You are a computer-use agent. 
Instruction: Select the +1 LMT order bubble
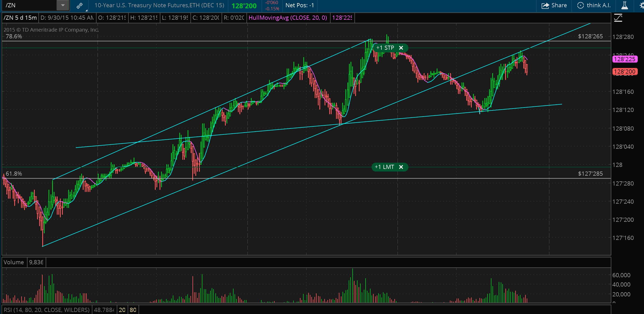tap(385, 167)
